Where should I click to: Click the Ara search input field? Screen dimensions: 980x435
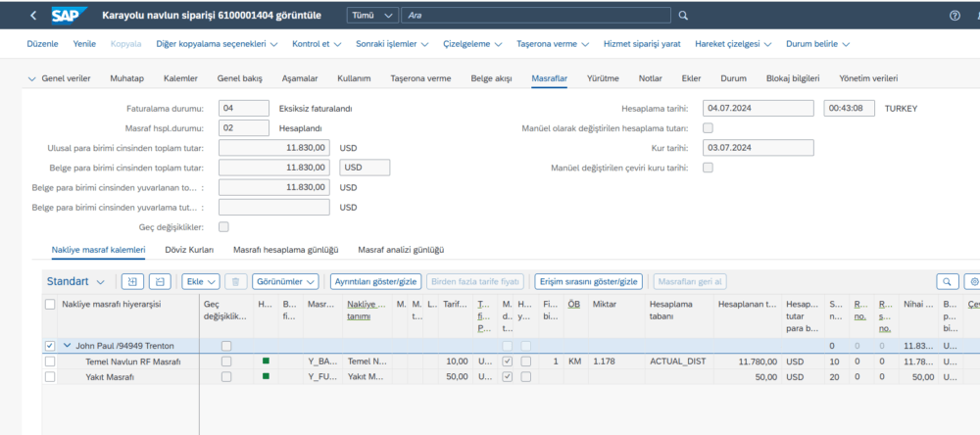[536, 15]
